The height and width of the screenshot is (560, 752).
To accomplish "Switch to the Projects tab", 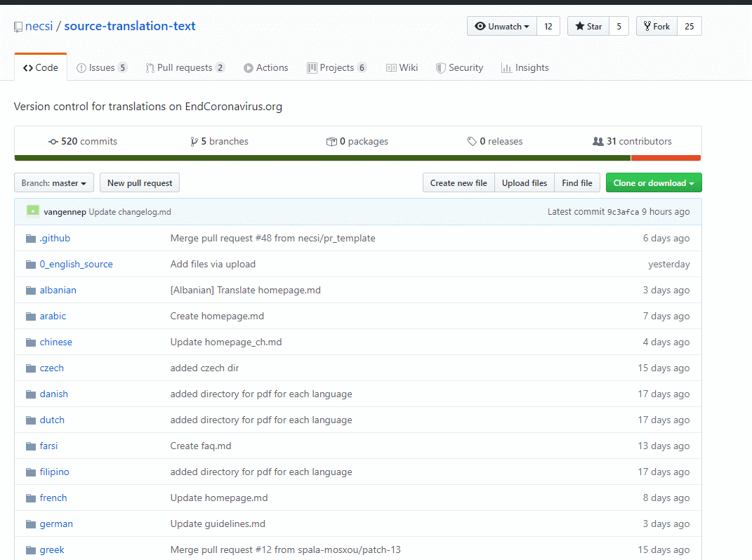I will click(x=336, y=67).
